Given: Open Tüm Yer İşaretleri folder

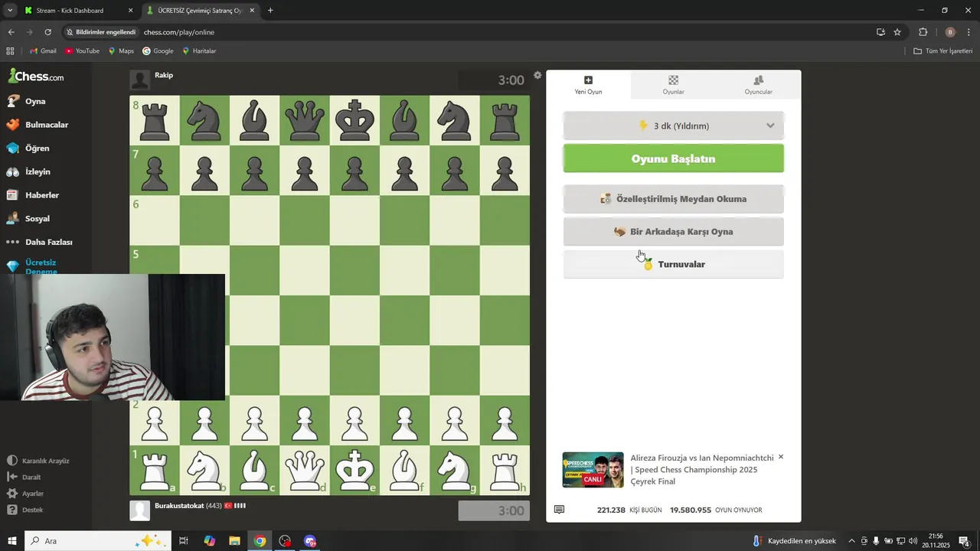Looking at the screenshot, I should point(943,51).
